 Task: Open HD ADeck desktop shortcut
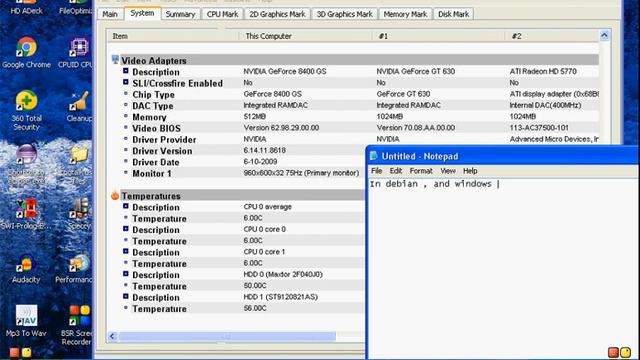click(26, 7)
